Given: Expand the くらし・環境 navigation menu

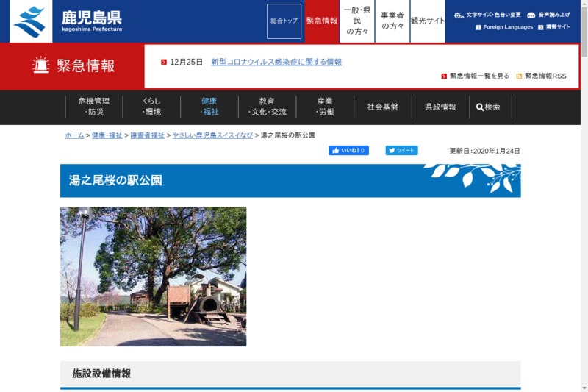Looking at the screenshot, I should point(151,107).
